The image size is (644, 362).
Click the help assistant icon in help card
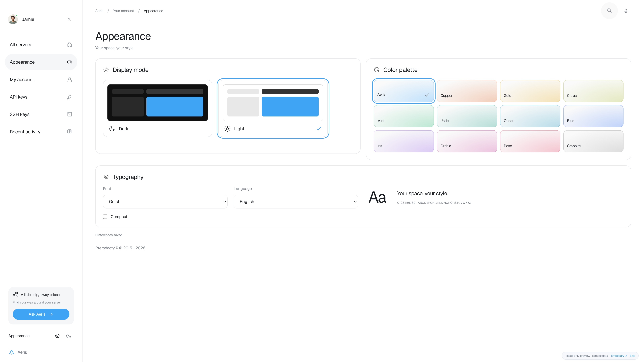pyautogui.click(x=16, y=295)
